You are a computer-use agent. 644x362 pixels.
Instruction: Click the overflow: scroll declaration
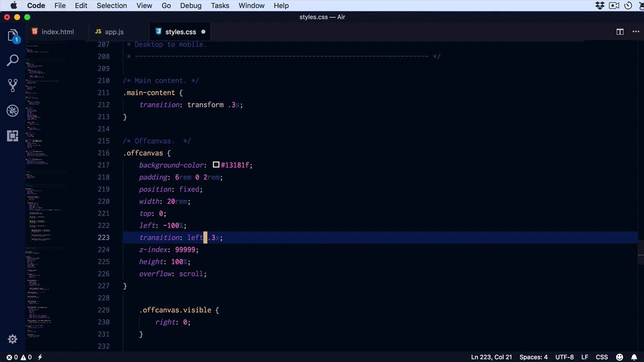click(173, 274)
